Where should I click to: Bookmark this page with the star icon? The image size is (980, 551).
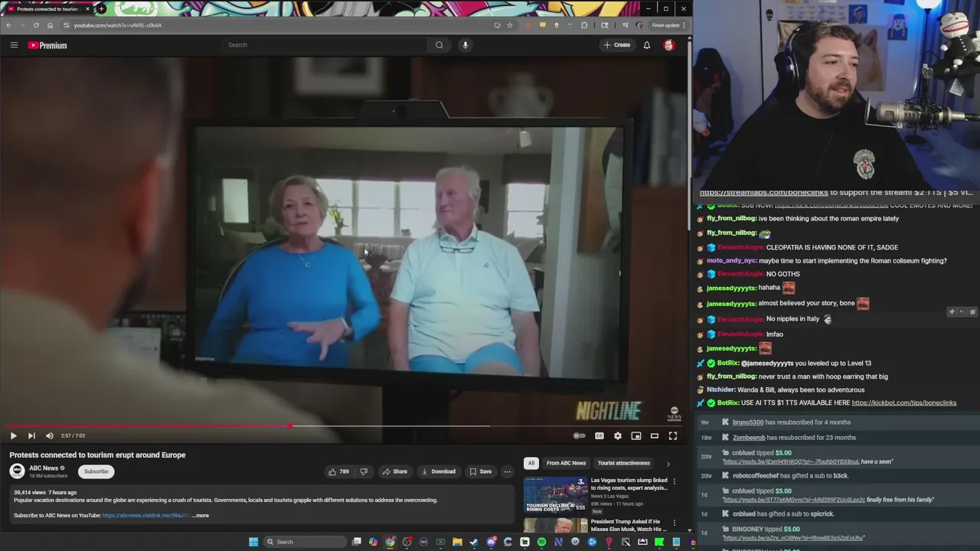(510, 25)
